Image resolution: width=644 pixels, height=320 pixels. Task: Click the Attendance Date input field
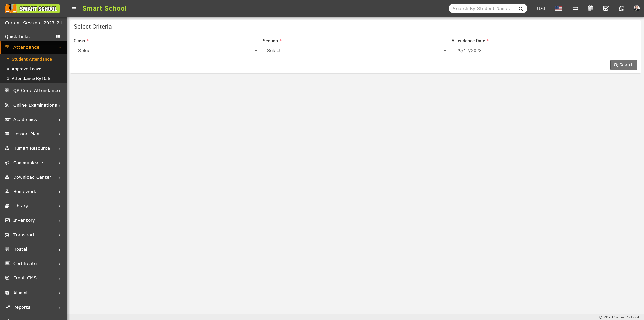(x=544, y=50)
